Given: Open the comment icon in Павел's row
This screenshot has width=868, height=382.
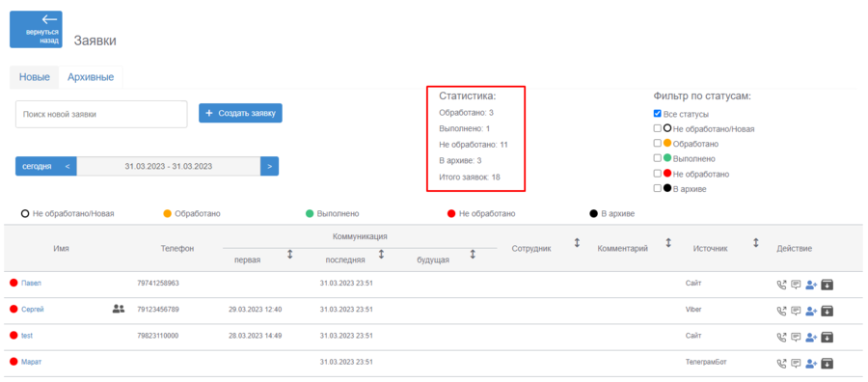Looking at the screenshot, I should [796, 286].
